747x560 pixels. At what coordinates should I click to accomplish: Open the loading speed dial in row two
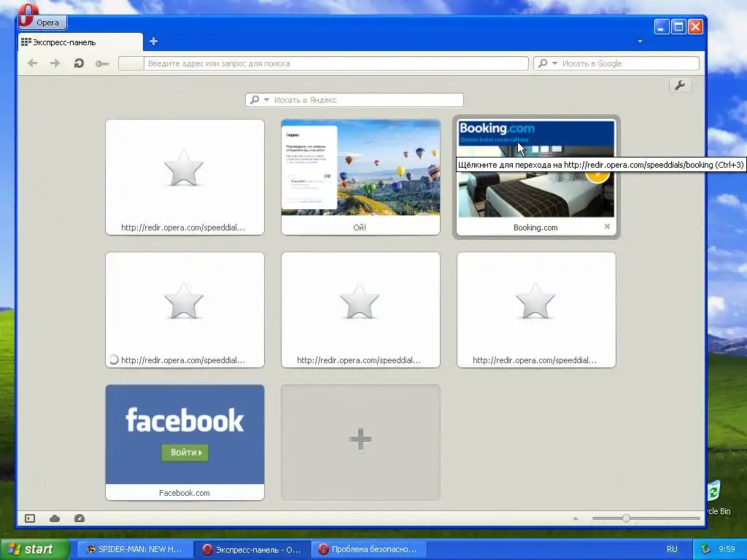[x=185, y=309]
